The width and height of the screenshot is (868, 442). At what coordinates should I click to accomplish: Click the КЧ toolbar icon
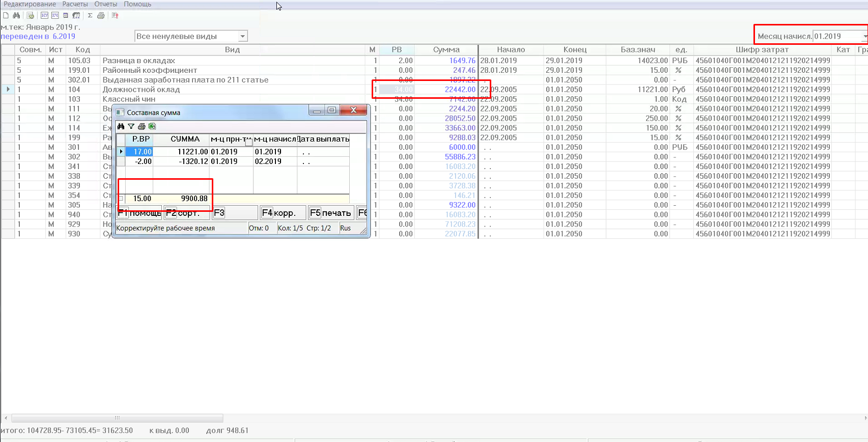point(55,15)
